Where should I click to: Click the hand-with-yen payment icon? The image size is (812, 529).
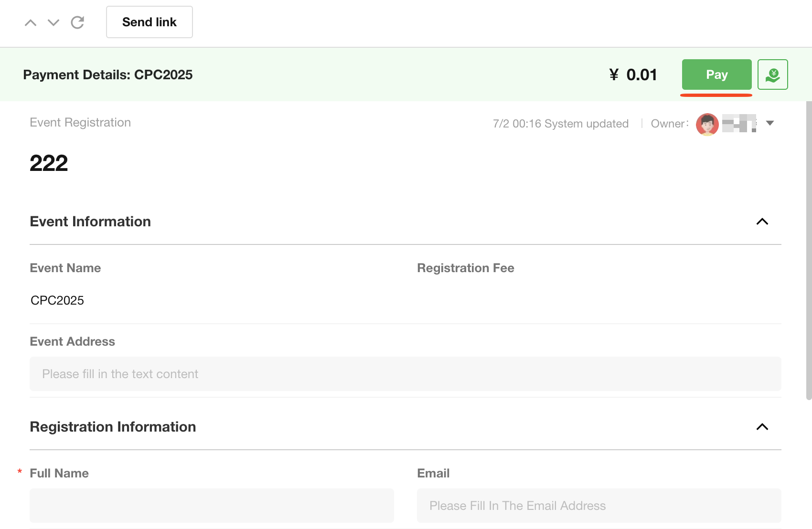772,74
